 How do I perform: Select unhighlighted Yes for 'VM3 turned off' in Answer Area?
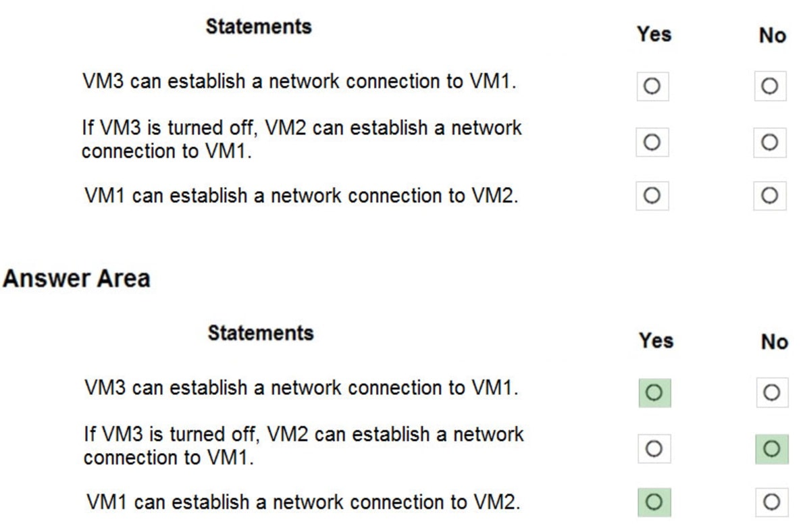point(654,449)
